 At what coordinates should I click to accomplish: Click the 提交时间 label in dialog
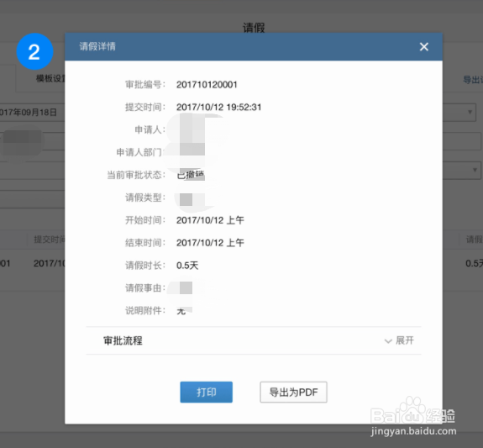tap(145, 107)
